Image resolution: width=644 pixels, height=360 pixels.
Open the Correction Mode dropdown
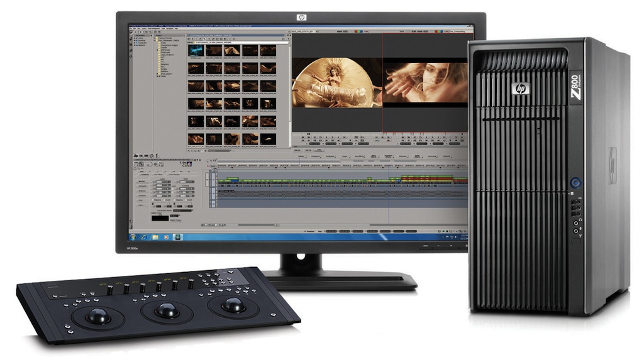(x=183, y=210)
